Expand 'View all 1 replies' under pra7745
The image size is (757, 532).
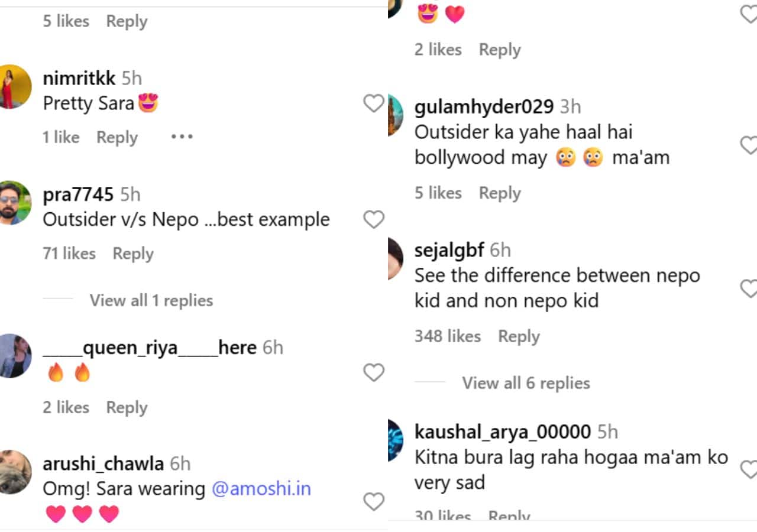(x=151, y=300)
